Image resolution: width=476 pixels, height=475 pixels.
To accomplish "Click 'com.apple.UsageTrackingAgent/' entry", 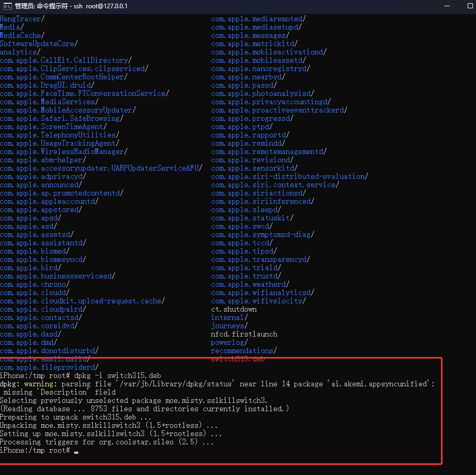I will (x=60, y=143).
